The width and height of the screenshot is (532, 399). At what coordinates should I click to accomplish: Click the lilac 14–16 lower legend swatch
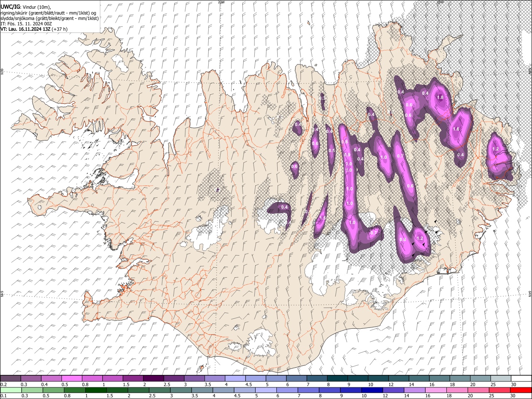click(x=415, y=390)
